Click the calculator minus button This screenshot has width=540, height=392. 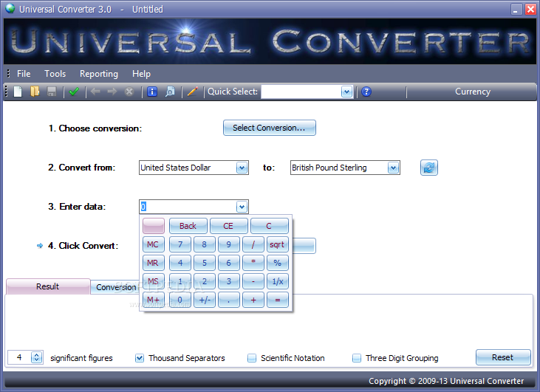253,281
